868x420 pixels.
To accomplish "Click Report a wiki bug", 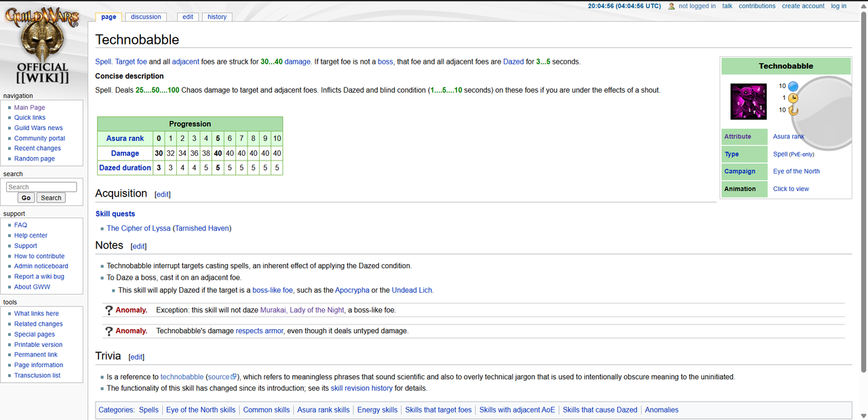I will coord(39,276).
